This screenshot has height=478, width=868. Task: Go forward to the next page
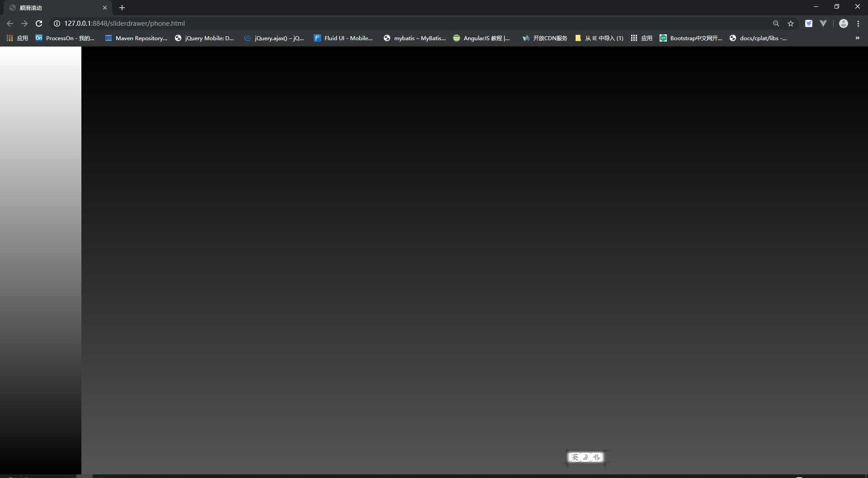pyautogui.click(x=24, y=23)
